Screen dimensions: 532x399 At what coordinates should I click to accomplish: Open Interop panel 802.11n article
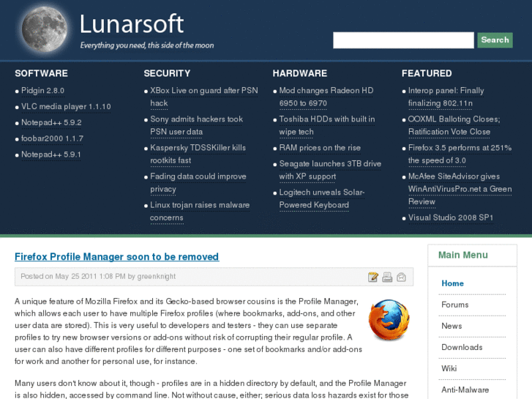click(x=446, y=97)
